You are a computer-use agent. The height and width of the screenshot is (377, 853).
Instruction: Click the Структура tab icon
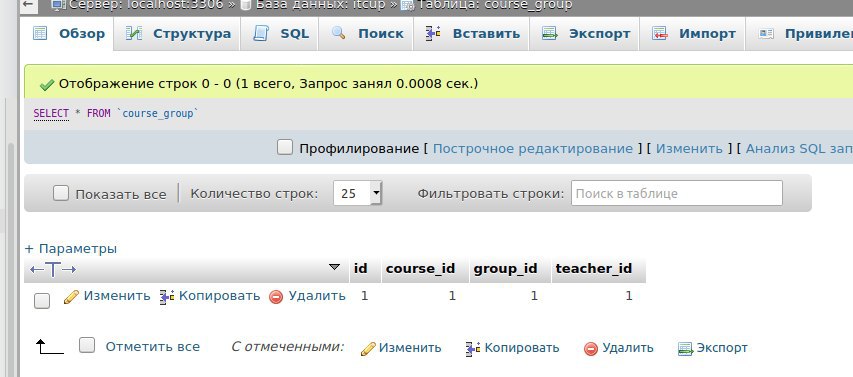[134, 33]
